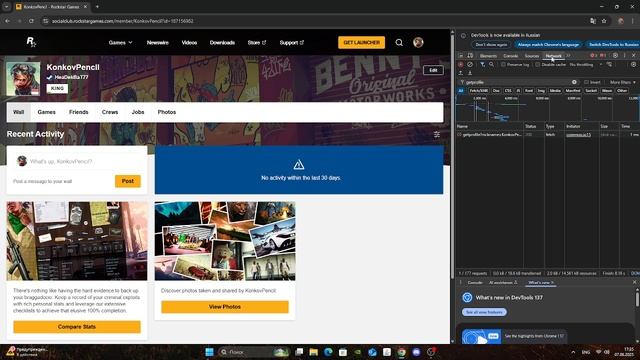The height and width of the screenshot is (360, 640).
Task: Click the Rockstar Games logo
Action: point(31,42)
